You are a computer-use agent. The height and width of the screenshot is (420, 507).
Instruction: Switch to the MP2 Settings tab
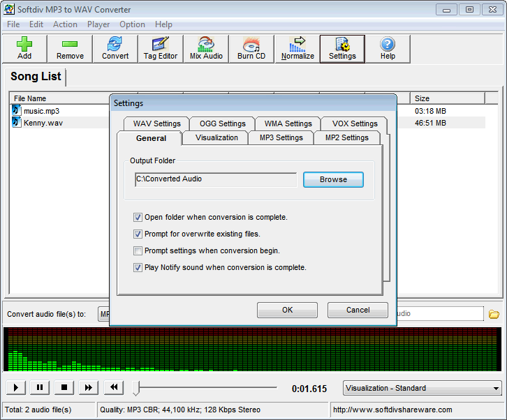pyautogui.click(x=347, y=138)
